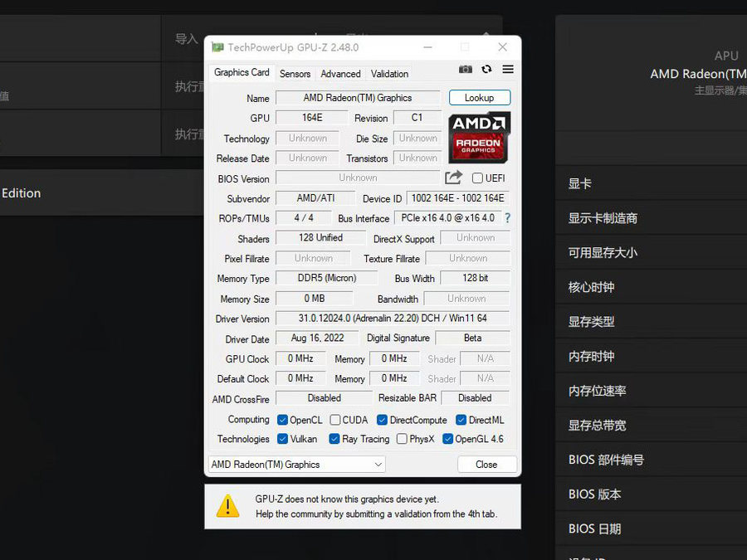Click the yellow warning icon
This screenshot has height=560, width=747.
click(227, 506)
